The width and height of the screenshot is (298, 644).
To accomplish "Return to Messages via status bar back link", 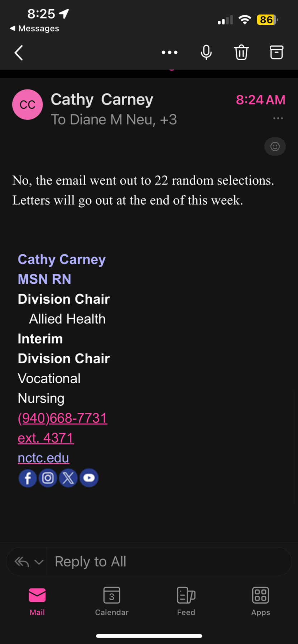I will point(35,28).
